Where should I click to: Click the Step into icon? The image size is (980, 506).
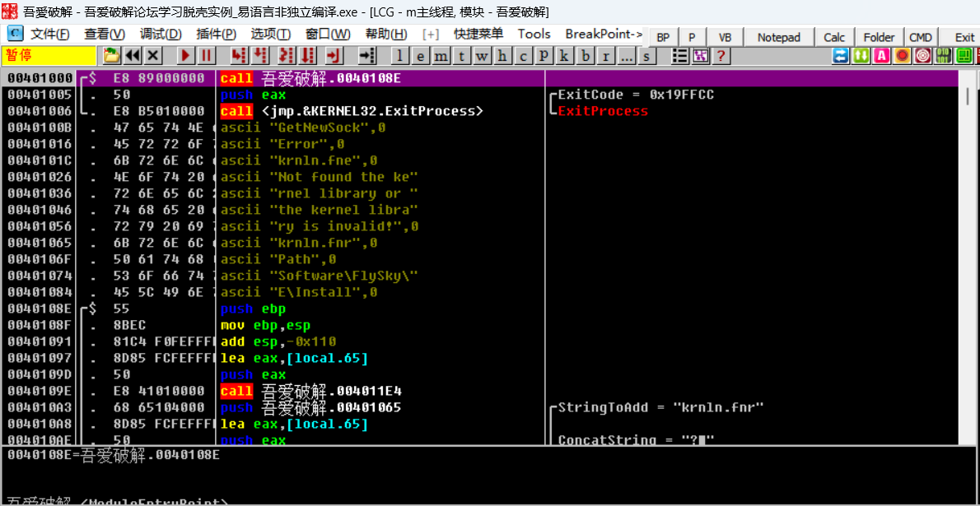239,56
